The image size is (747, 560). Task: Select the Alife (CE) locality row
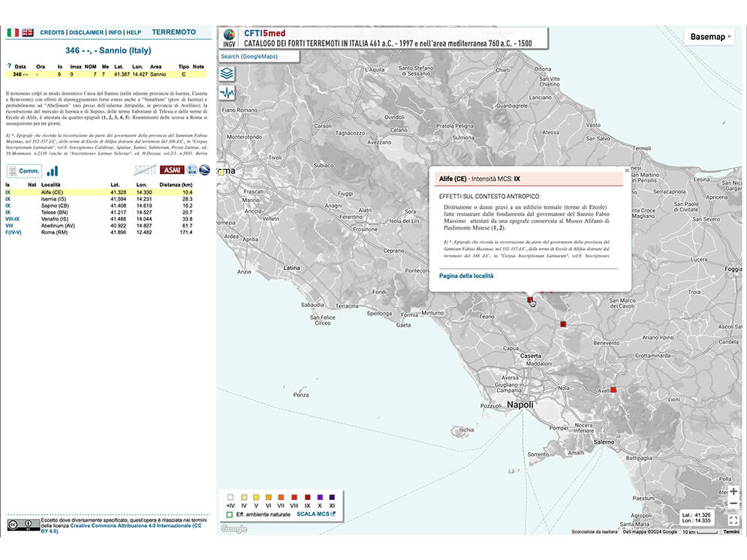[99, 192]
